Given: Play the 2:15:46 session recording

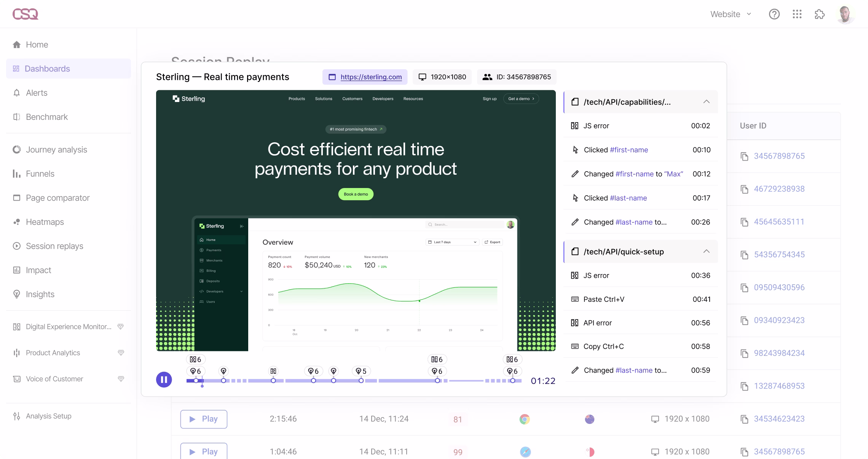Looking at the screenshot, I should click(204, 419).
